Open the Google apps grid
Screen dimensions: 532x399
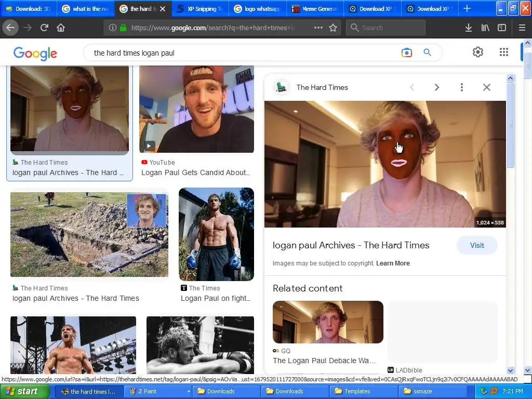point(504,52)
